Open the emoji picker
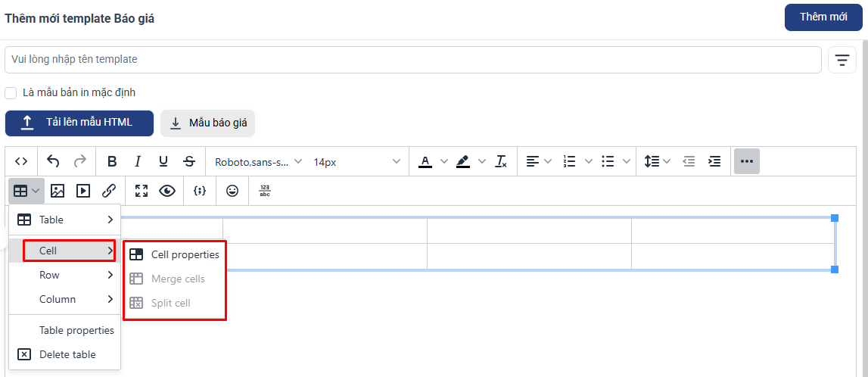 tap(232, 191)
